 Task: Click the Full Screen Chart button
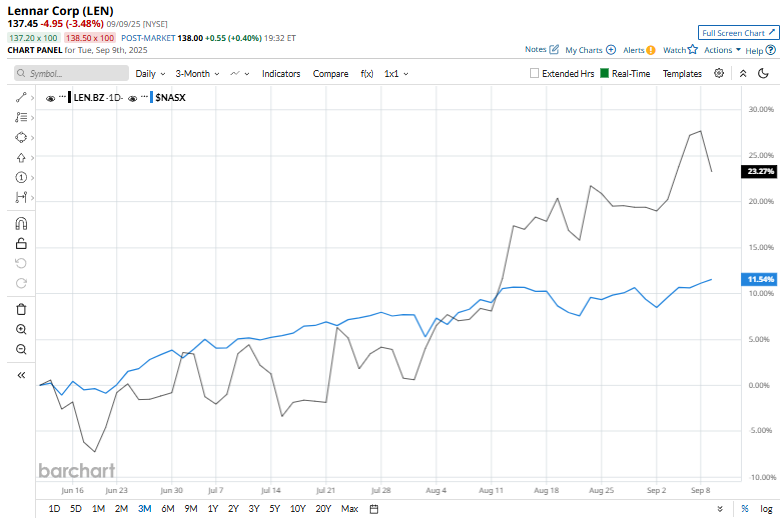(738, 33)
